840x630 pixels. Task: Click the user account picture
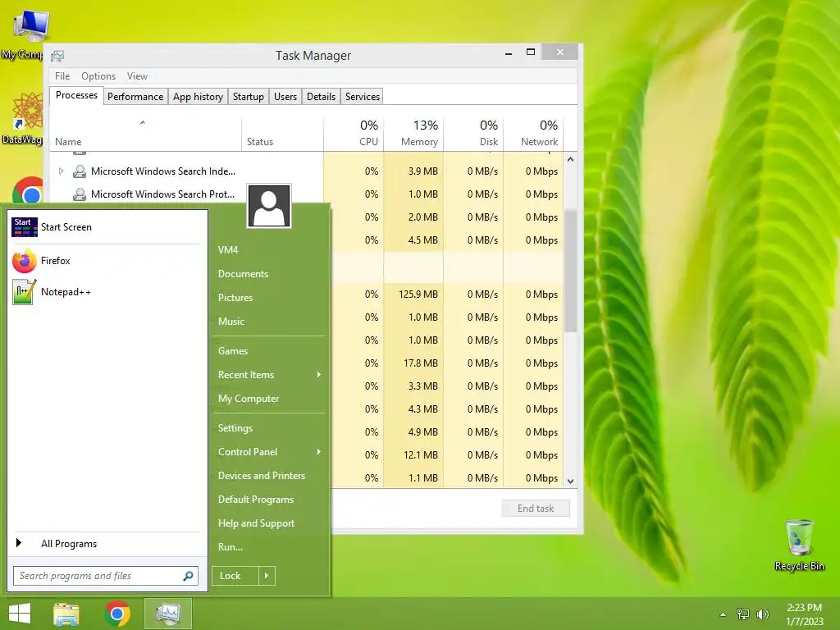[x=269, y=206]
